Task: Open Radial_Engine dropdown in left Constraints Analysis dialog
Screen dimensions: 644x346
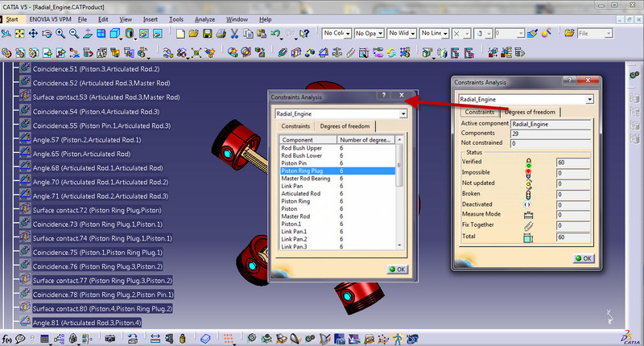Action: (403, 113)
